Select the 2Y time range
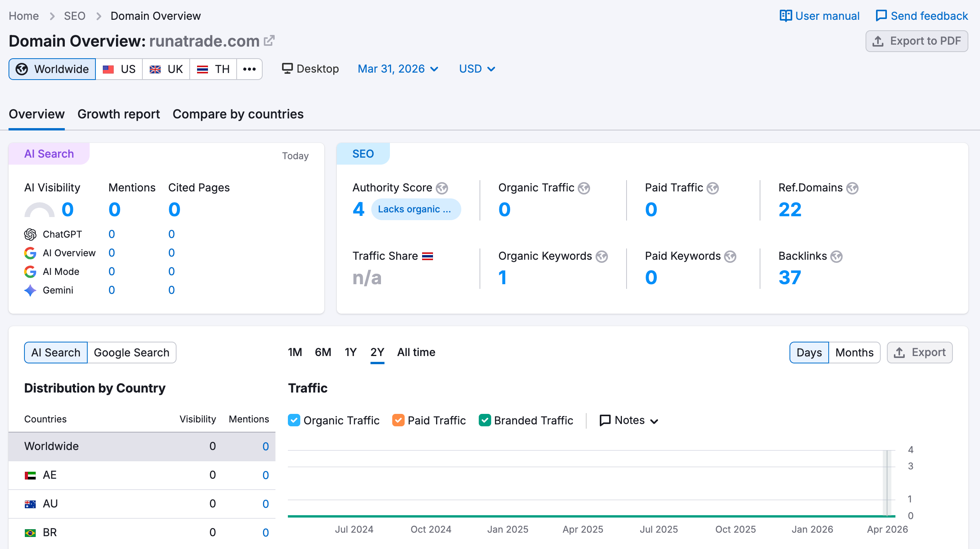Image resolution: width=980 pixels, height=549 pixels. click(x=377, y=352)
